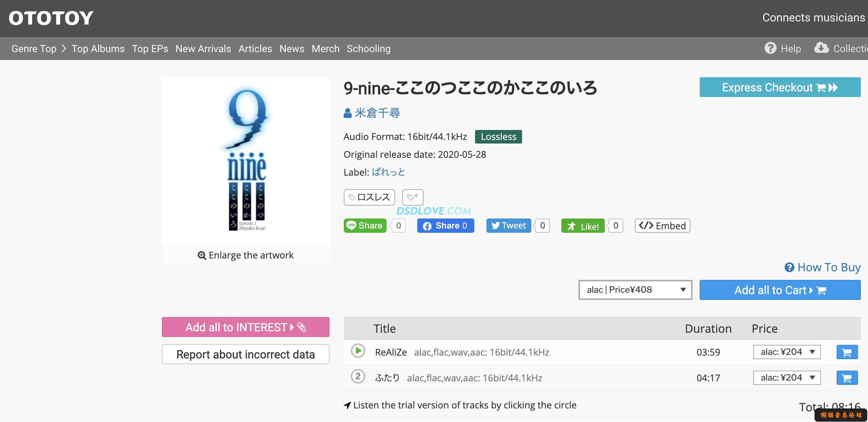
Task: Open Genre Top menu
Action: (x=34, y=49)
